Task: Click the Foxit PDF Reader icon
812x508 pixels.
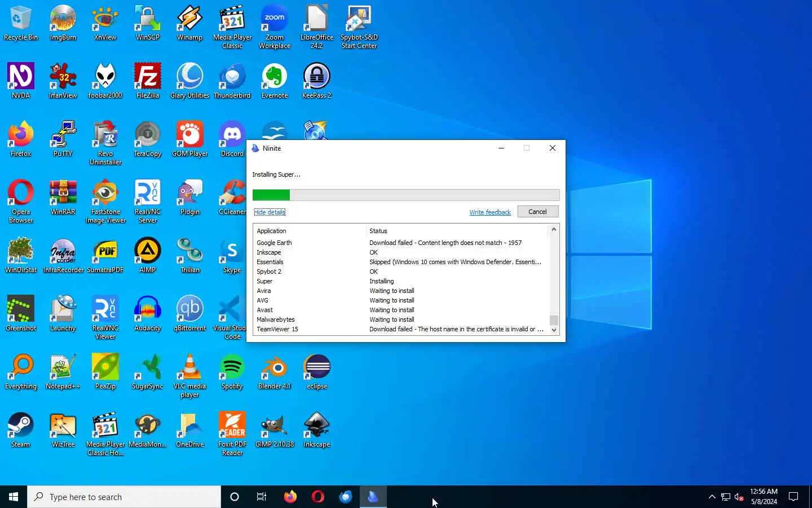Action: pyautogui.click(x=232, y=434)
